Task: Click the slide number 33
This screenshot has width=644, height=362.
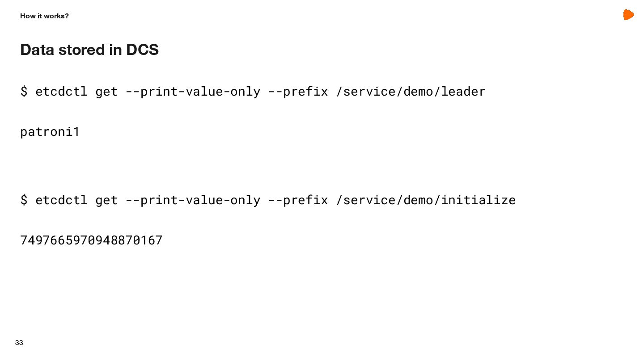Action: (x=19, y=343)
